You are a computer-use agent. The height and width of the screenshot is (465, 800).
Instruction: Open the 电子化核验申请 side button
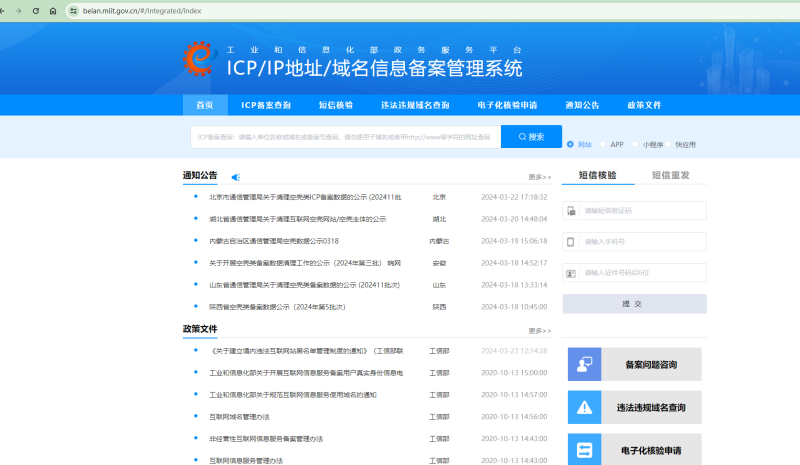(x=635, y=450)
